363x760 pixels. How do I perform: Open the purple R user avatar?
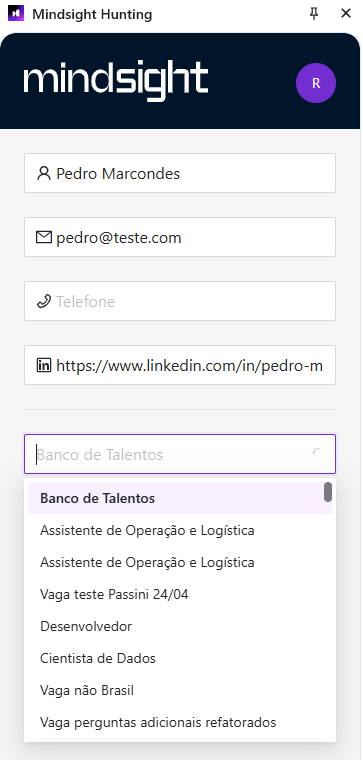pyautogui.click(x=316, y=83)
